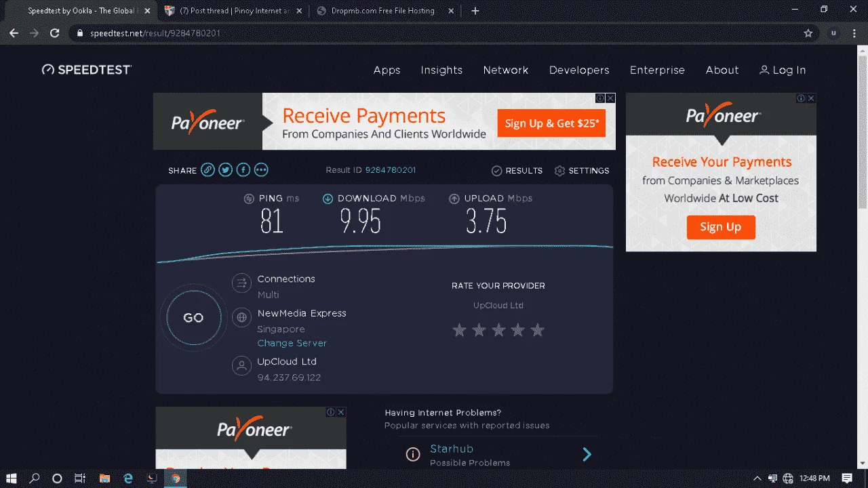The height and width of the screenshot is (488, 868).
Task: Close the right sidebar Payoneer ad
Action: click(811, 98)
